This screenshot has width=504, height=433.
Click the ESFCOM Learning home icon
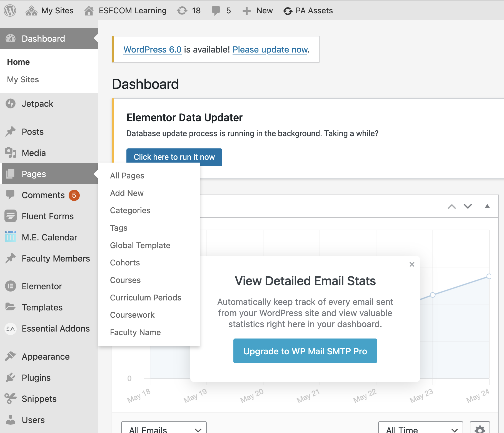click(89, 11)
